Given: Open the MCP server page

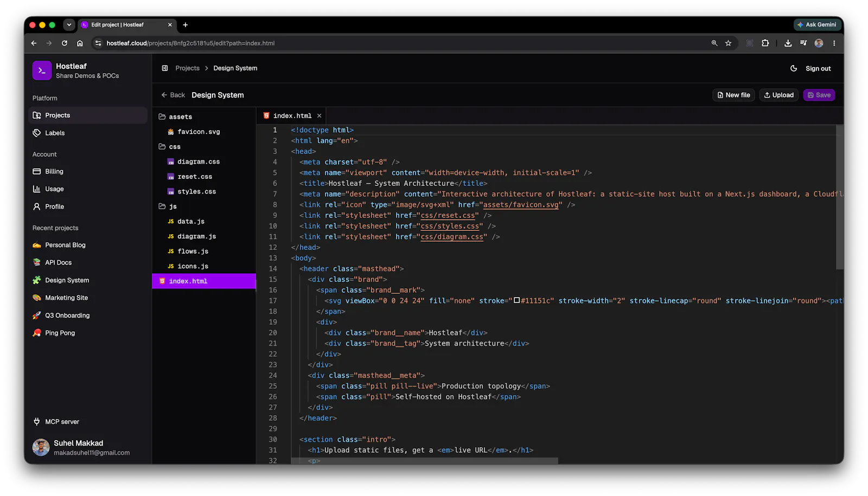Looking at the screenshot, I should pyautogui.click(x=88, y=422).
